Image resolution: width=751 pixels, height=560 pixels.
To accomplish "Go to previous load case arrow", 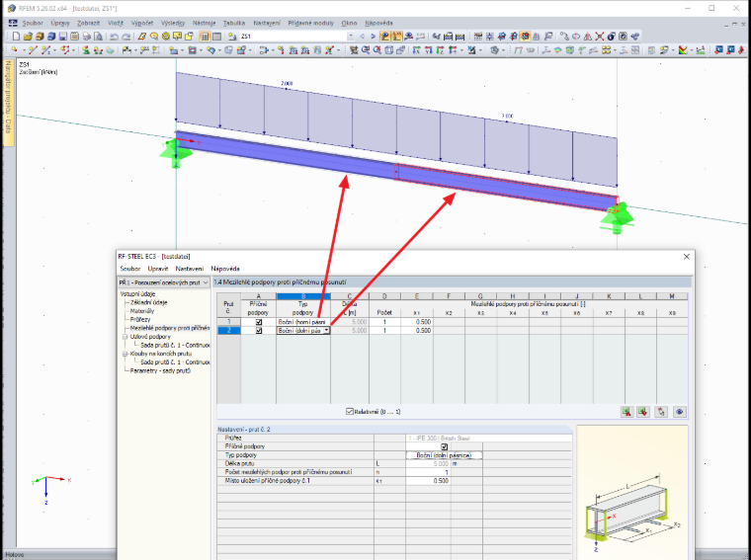I will pos(362,37).
